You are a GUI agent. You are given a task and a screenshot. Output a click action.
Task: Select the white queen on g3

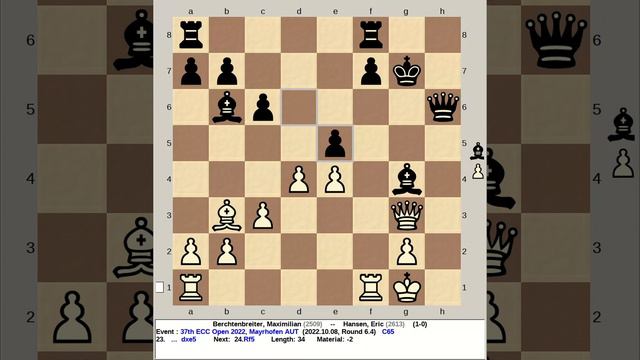click(407, 216)
